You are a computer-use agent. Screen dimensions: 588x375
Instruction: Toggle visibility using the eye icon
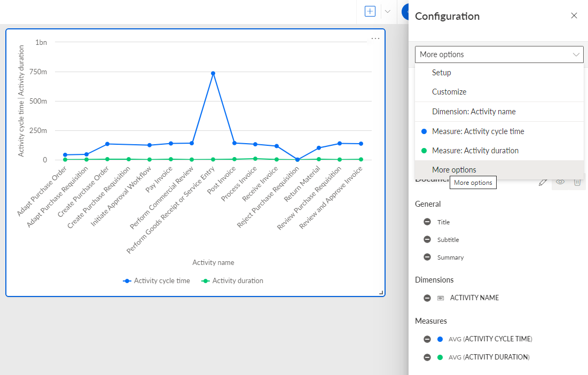[x=560, y=182]
